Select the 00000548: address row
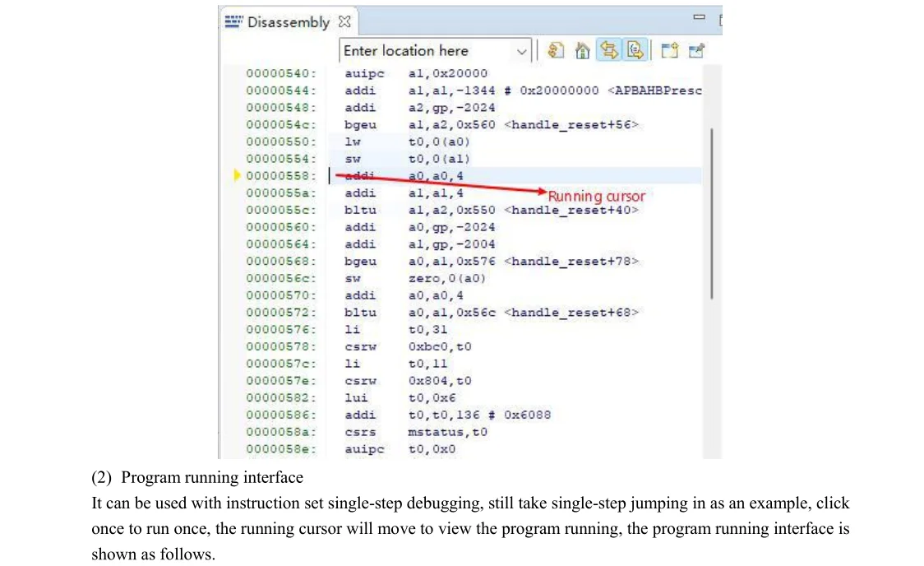 (x=281, y=108)
